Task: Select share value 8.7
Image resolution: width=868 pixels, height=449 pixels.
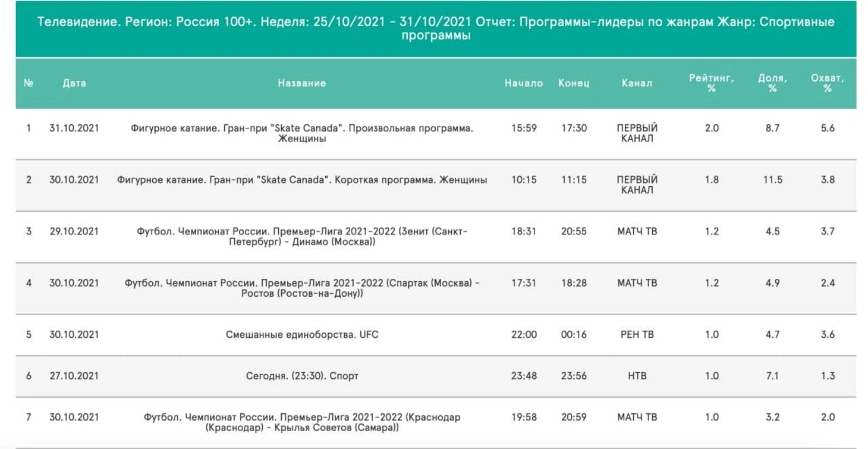Action: 772,128
